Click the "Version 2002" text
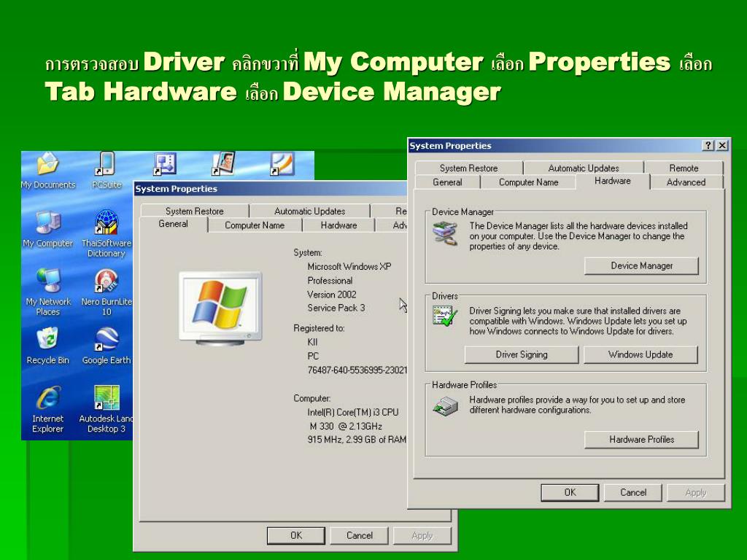 332,295
